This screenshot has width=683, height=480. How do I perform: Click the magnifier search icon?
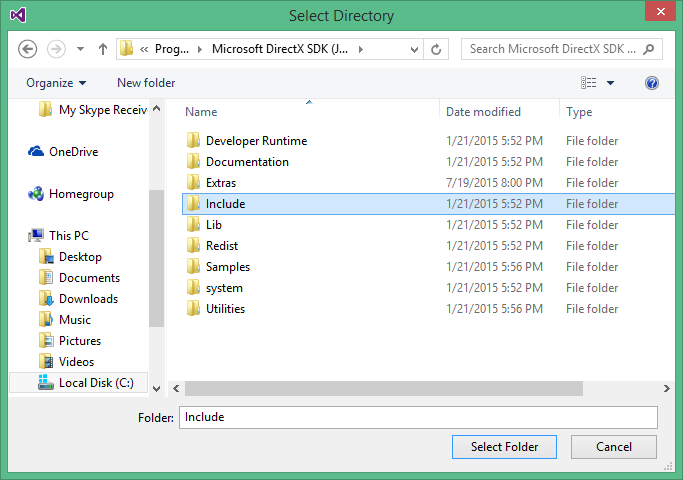(649, 49)
